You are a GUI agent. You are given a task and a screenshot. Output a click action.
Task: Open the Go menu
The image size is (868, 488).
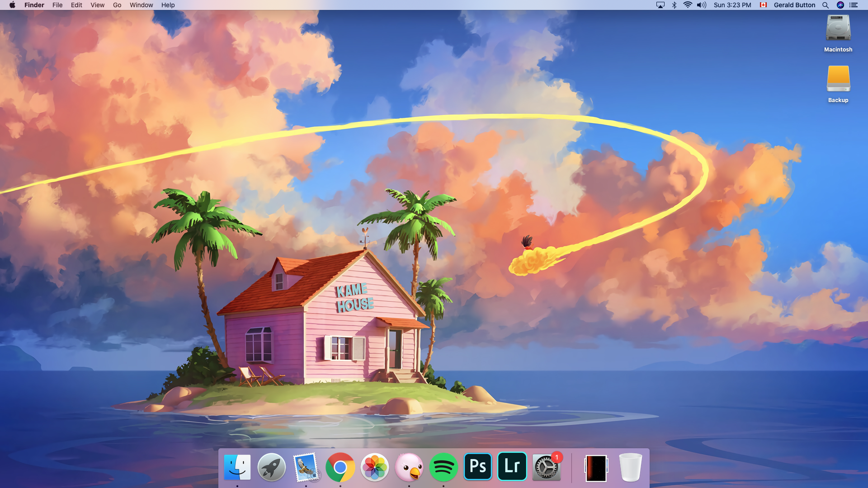(x=117, y=5)
